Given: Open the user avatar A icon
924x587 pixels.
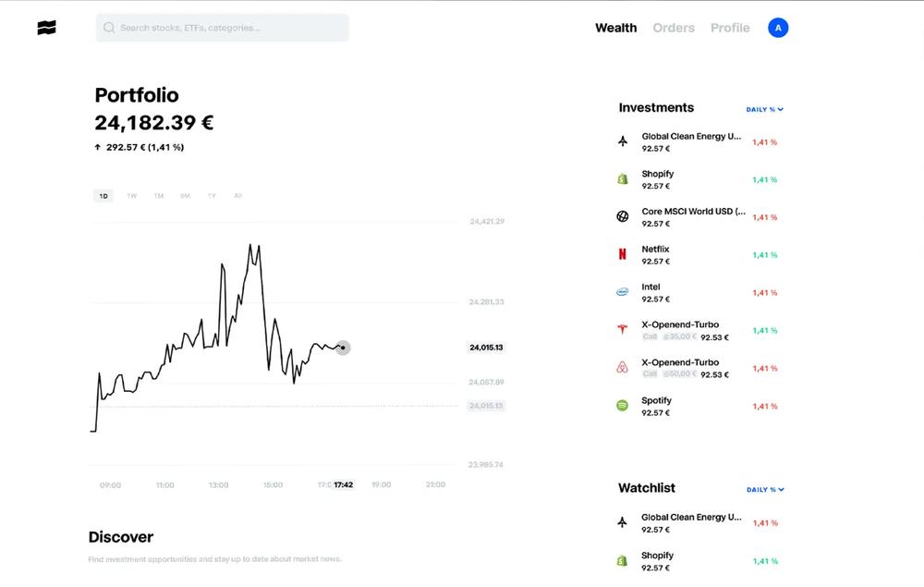Looking at the screenshot, I should click(778, 28).
